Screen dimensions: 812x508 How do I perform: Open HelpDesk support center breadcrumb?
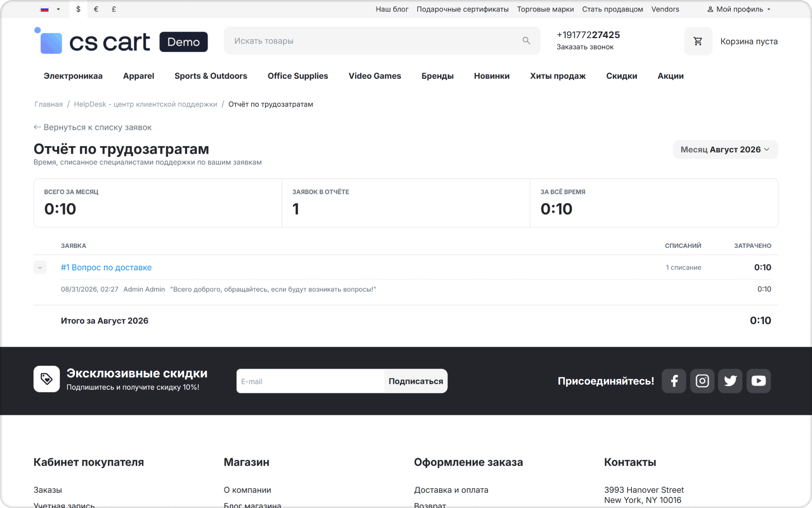tap(145, 104)
